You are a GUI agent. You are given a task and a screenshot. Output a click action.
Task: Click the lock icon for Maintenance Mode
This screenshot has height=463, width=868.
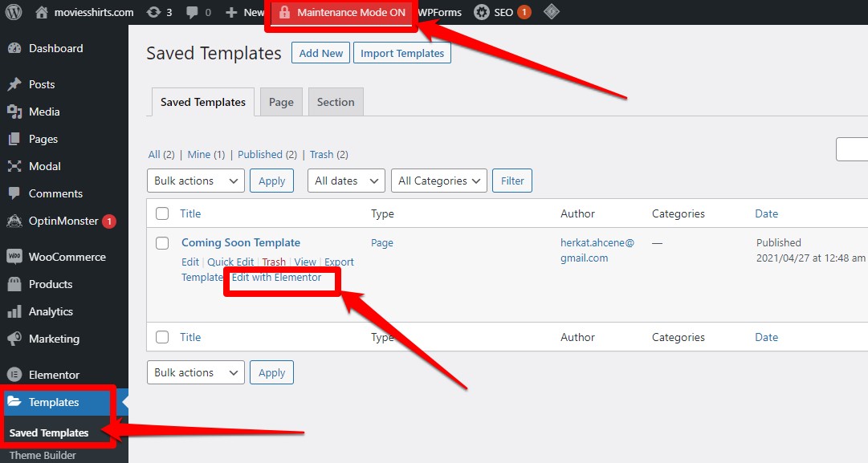[284, 12]
